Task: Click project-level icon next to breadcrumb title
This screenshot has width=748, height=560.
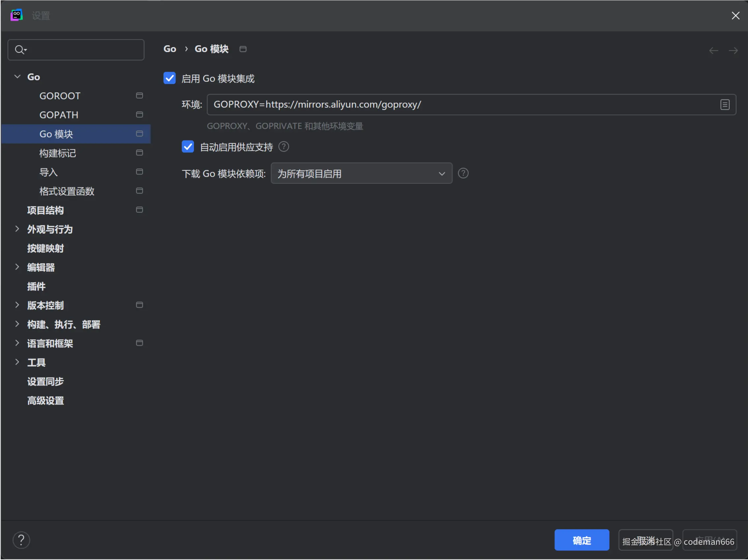Action: 243,49
